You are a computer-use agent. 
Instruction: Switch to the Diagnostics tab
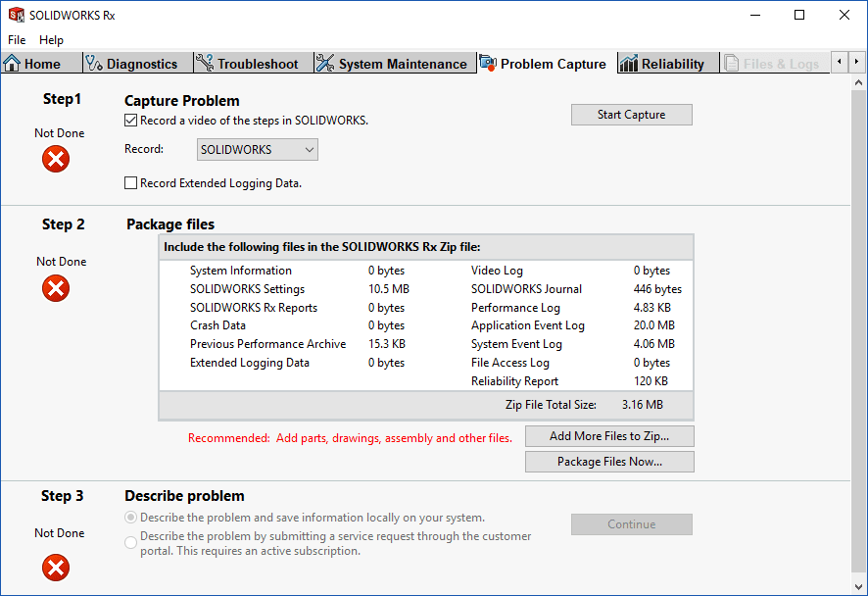(x=137, y=63)
